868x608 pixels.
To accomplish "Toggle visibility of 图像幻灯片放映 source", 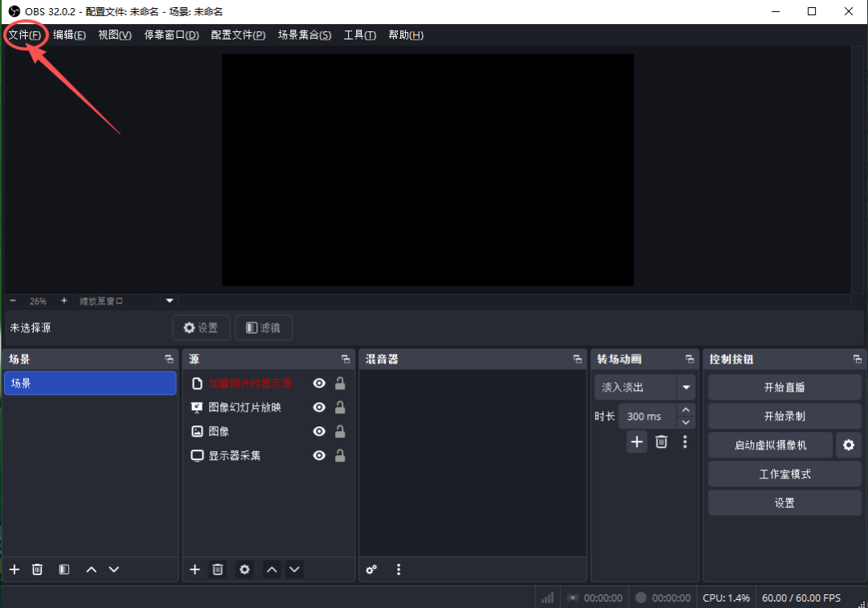I will pyautogui.click(x=319, y=408).
